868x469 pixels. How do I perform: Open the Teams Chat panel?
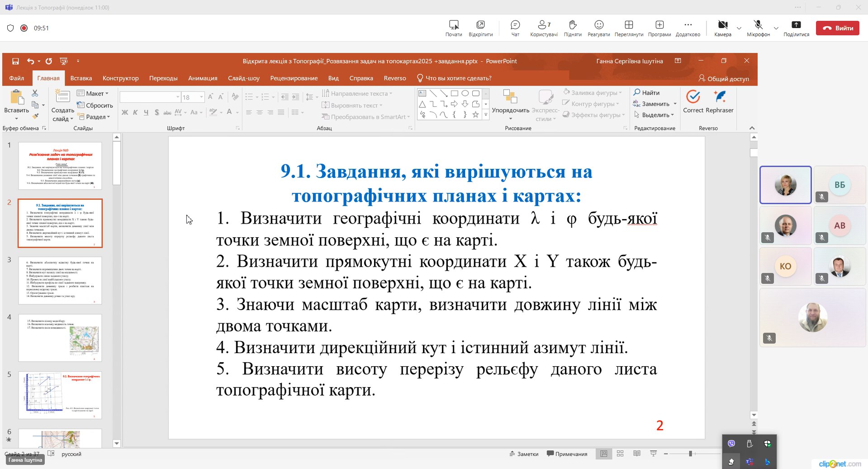[x=515, y=28]
